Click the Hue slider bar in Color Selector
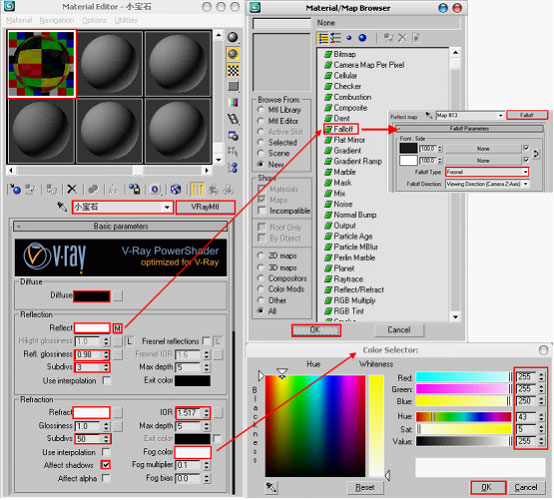The width and height of the screenshot is (554, 500). pyautogui.click(x=464, y=417)
